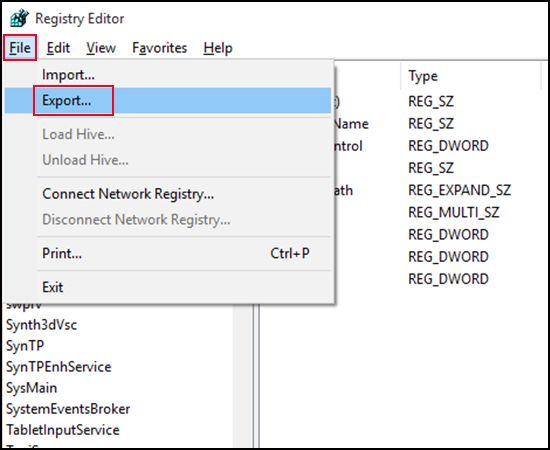The image size is (550, 450).
Task: Select the SystemEventsBroker key
Action: pos(68,409)
